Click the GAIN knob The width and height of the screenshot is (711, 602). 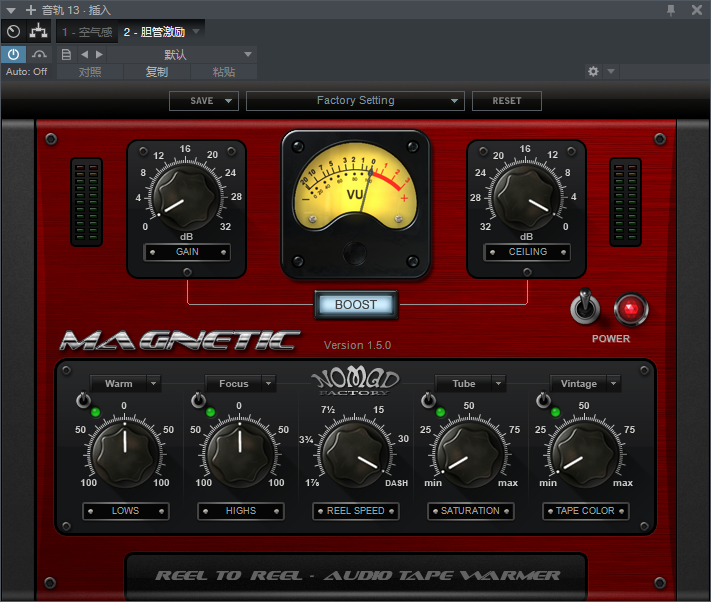point(184,198)
